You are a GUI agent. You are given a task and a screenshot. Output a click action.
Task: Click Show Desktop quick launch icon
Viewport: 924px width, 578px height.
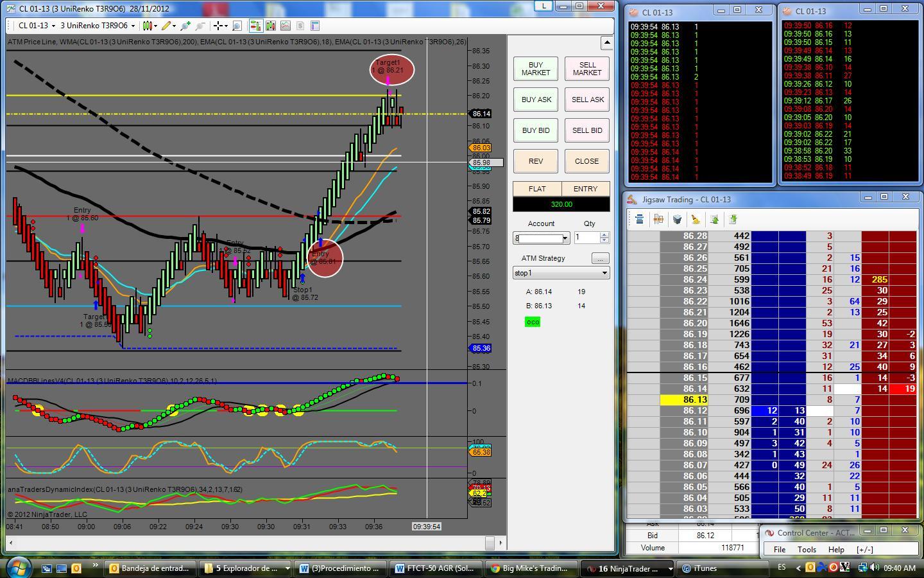62,568
